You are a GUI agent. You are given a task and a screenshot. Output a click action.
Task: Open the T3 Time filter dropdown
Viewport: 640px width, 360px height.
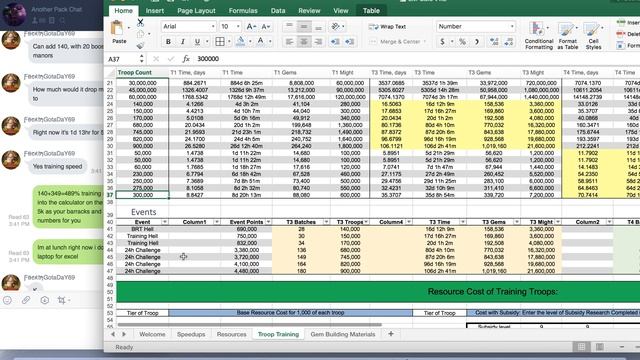point(462,222)
